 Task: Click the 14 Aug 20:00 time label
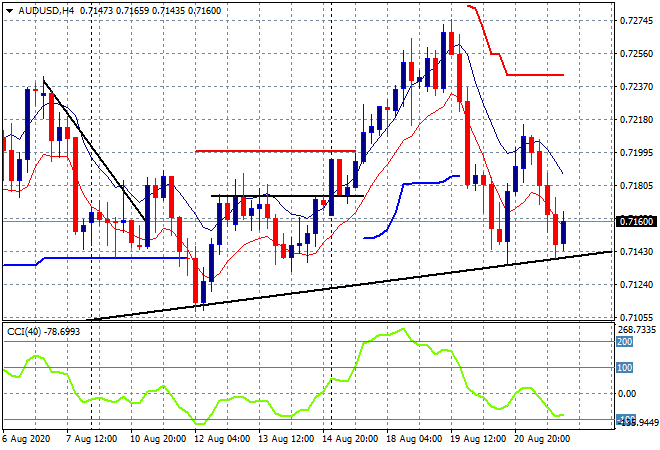point(350,439)
